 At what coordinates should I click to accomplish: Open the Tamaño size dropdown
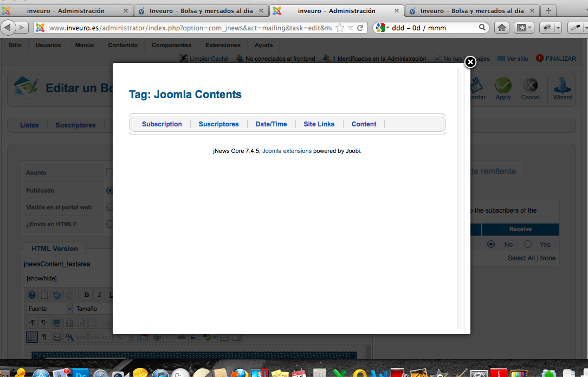94,309
